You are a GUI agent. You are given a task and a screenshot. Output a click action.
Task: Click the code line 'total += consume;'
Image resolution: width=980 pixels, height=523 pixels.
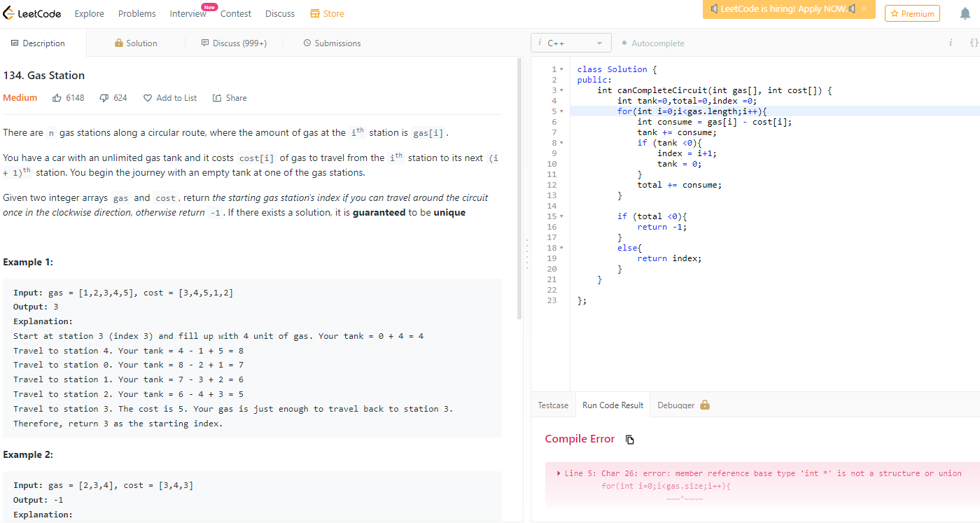coord(679,185)
